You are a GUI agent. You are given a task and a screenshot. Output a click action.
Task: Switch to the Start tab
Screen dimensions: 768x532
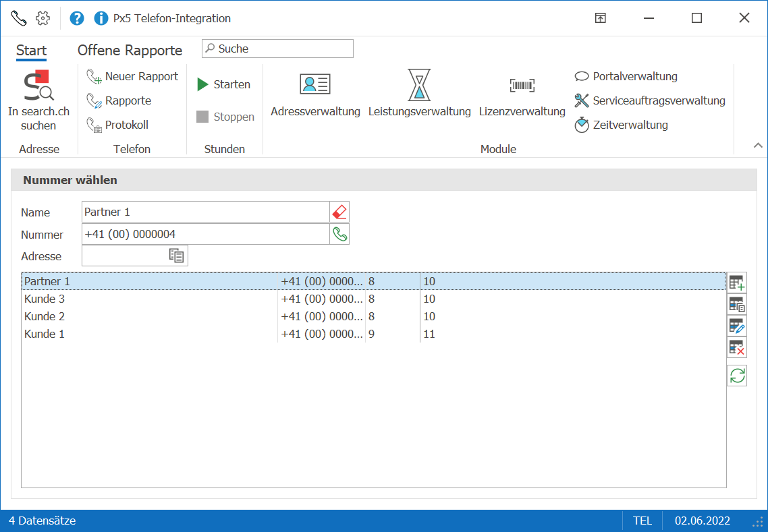(31, 51)
